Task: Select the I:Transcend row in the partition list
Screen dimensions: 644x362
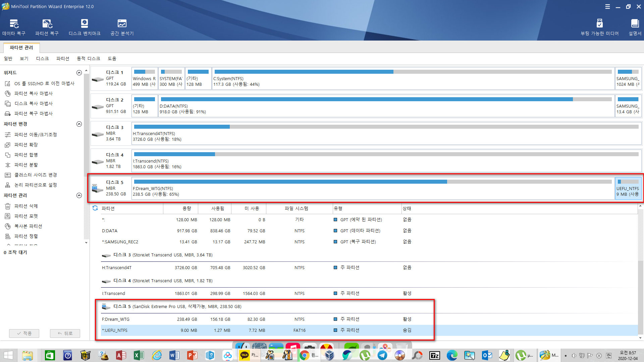Action: point(369,294)
